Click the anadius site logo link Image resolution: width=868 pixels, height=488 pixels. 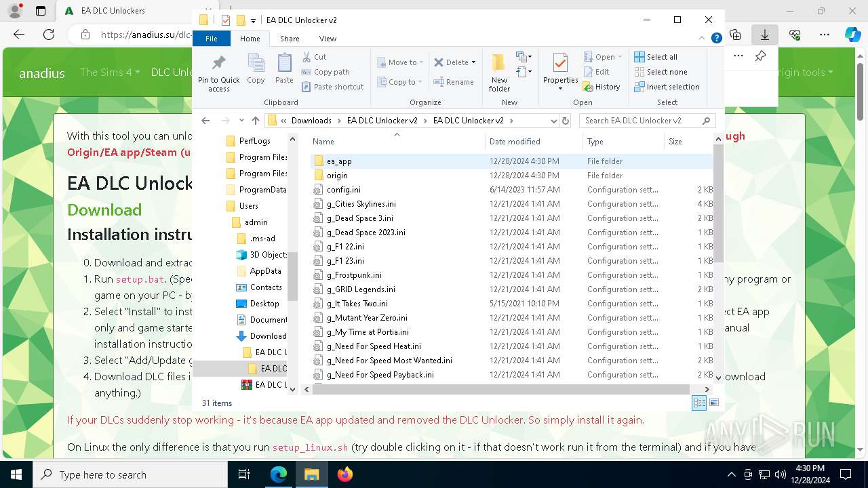[x=42, y=73]
